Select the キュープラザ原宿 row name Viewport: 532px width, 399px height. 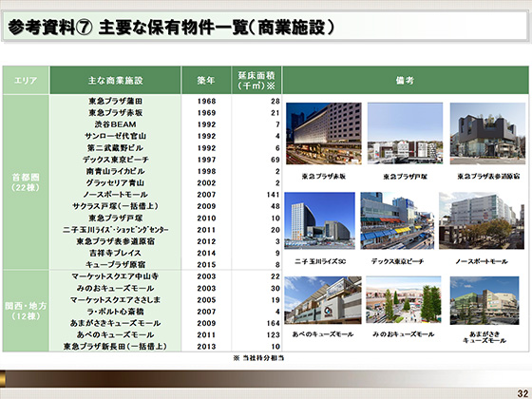pyautogui.click(x=115, y=265)
